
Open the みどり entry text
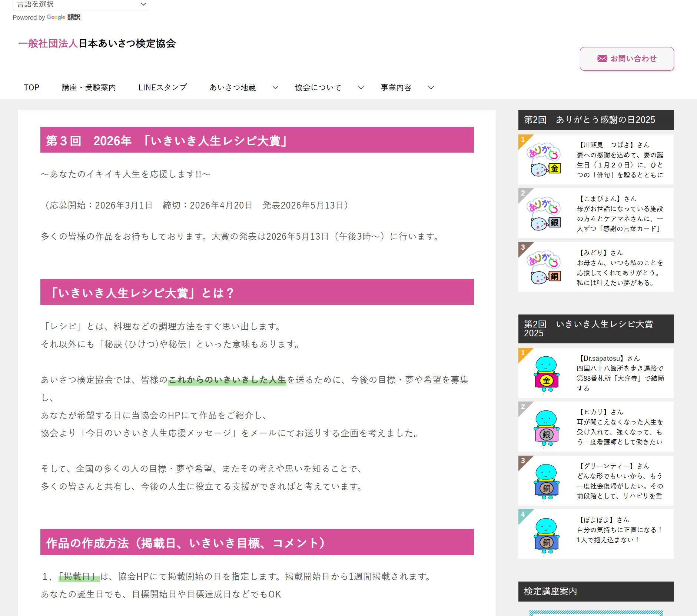[x=620, y=267]
